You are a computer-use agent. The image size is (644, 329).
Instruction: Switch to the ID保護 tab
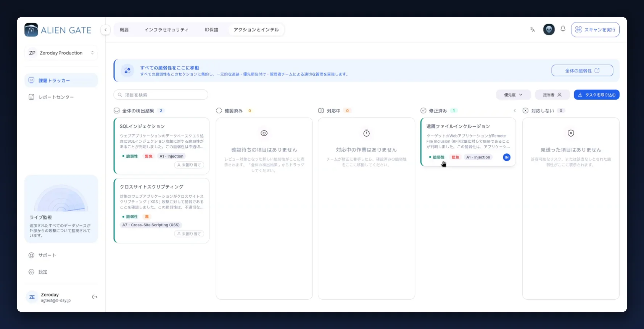(211, 30)
